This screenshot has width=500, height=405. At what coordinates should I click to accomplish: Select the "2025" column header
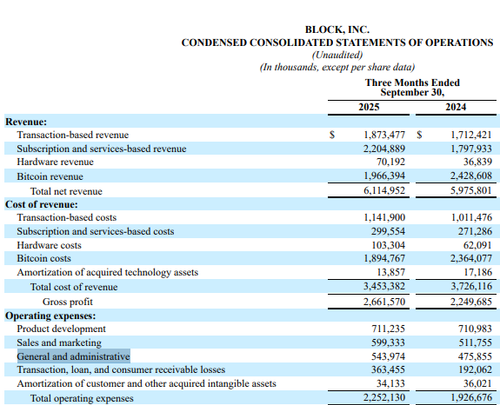pos(369,107)
